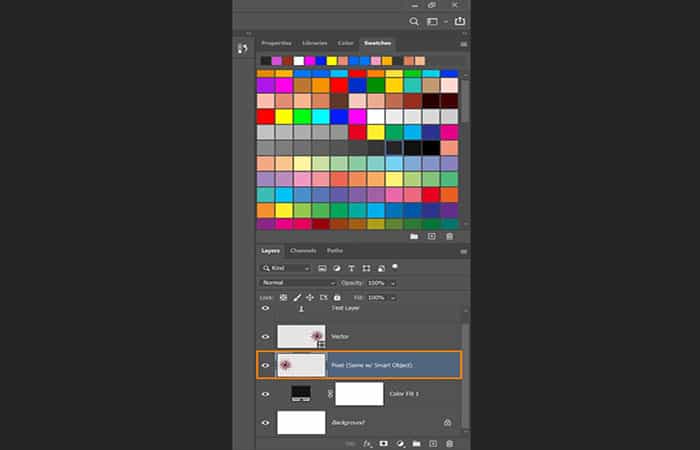This screenshot has width=700, height=450.
Task: Switch to the Color tab
Action: click(345, 43)
